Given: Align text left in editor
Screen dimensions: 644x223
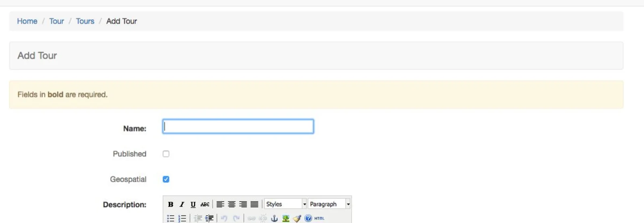Looking at the screenshot, I should click(220, 204).
